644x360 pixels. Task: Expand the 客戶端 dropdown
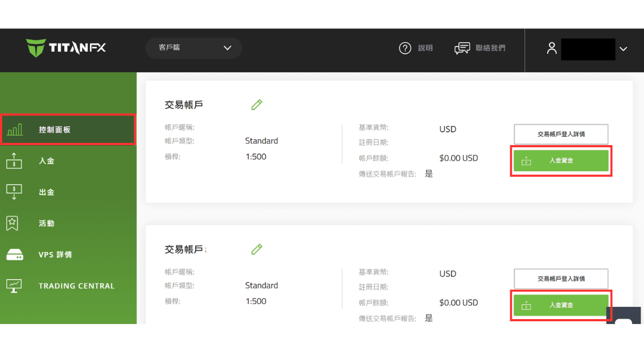194,48
